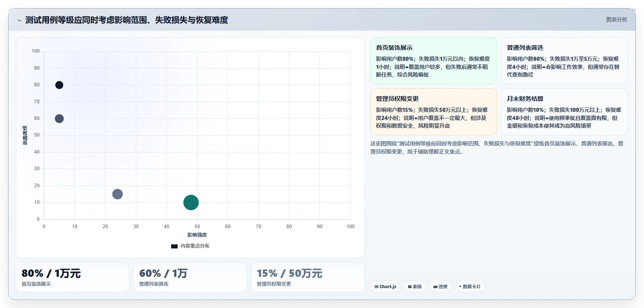
Task: Open the 普通列表筛选 card
Action: tap(565, 61)
